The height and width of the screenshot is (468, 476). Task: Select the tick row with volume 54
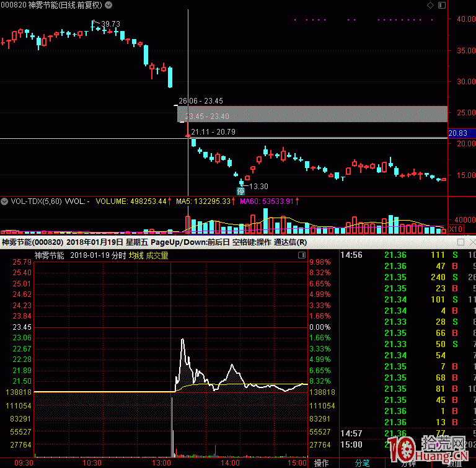pyautogui.click(x=407, y=355)
